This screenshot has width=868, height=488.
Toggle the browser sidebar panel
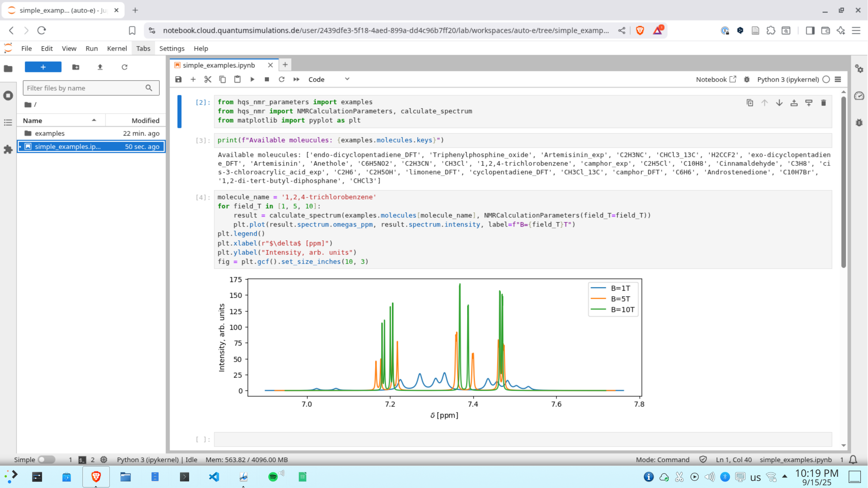[x=810, y=30]
